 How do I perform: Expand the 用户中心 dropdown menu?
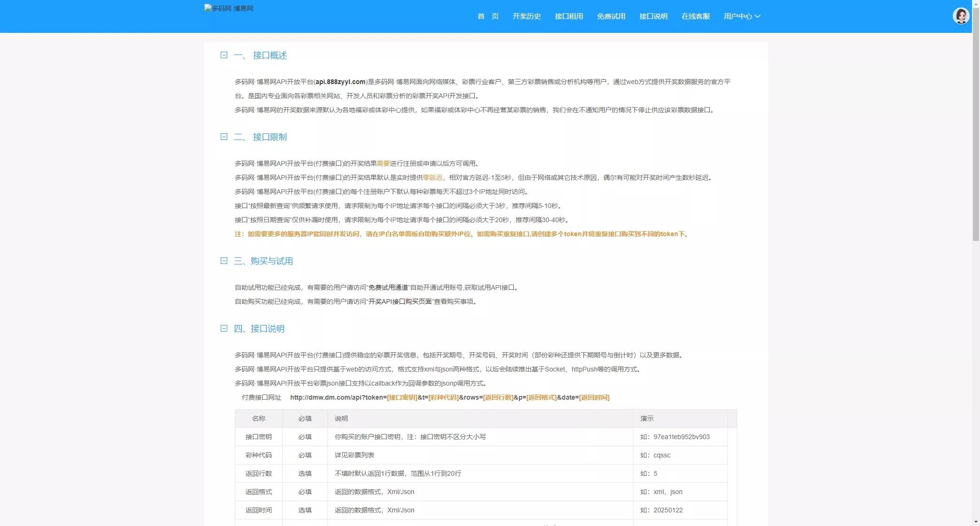click(x=741, y=16)
